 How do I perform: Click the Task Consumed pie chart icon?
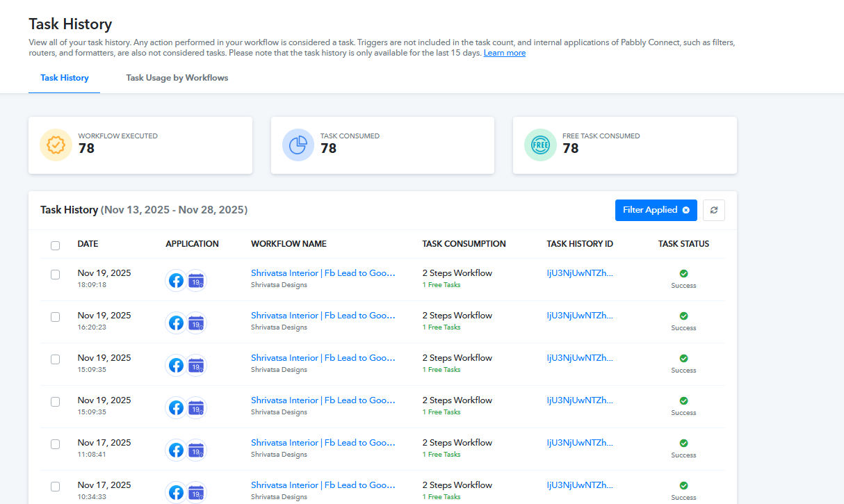(x=298, y=145)
